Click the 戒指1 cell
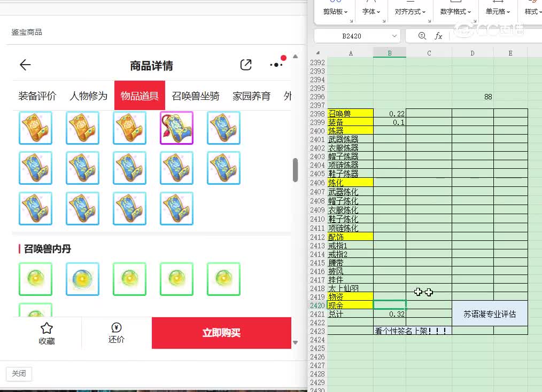Screen dimensions: 542x392 click(x=351, y=246)
